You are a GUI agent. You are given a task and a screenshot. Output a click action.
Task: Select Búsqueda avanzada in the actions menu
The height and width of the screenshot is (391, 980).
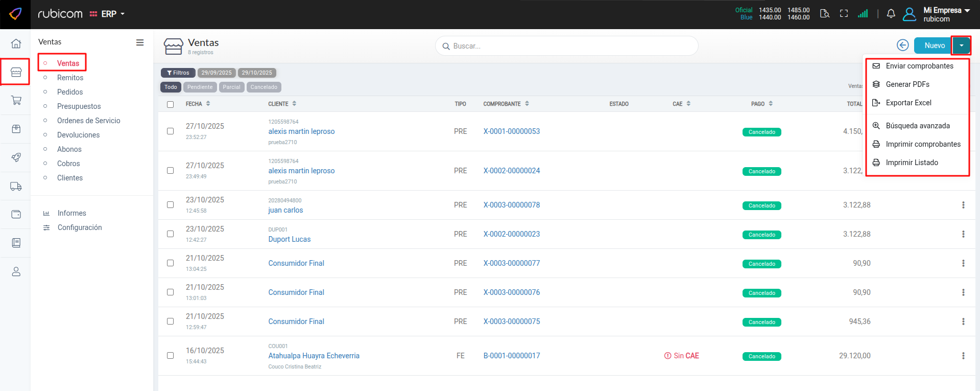[x=917, y=126]
